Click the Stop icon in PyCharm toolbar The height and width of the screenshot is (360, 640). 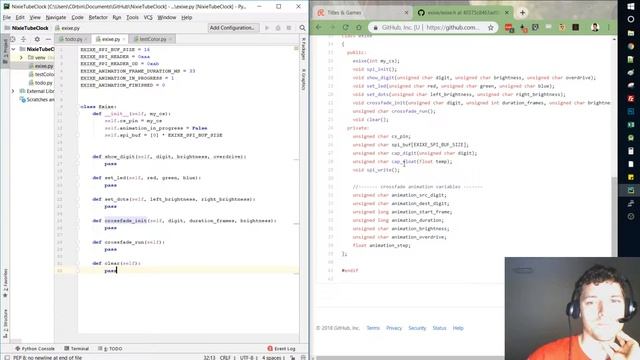pos(289,28)
